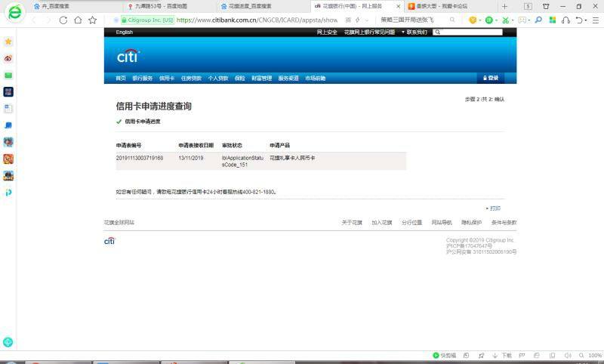Expand dropdown arrow beside scissors icon
This screenshot has width=604, height=364.
pos(513,20)
